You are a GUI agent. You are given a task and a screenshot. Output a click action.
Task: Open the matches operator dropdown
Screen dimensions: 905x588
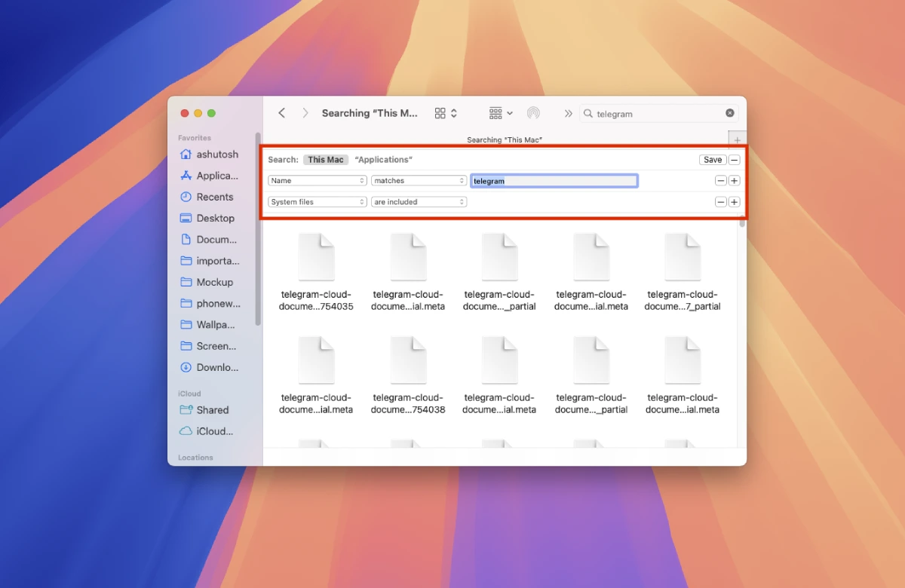419,181
